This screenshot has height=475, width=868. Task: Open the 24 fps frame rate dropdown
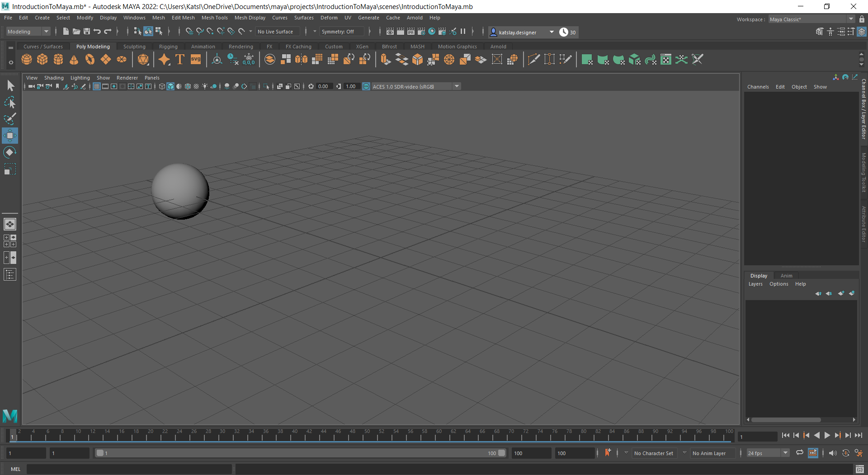coord(767,453)
